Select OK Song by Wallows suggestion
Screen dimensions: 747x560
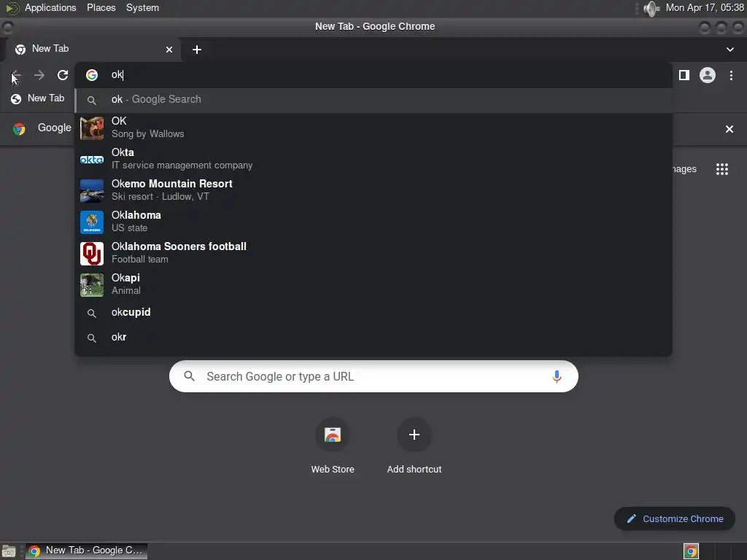(373, 127)
